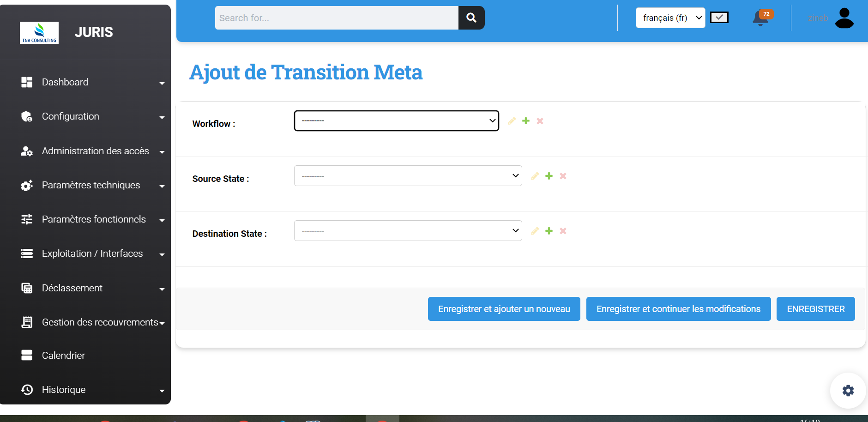The image size is (868, 422).
Task: Click the pencil edit icon beside Source State
Action: 535,176
